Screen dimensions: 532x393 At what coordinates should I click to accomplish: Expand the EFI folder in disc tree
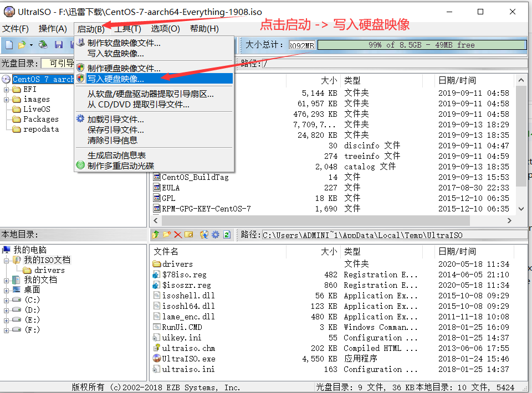(x=6, y=90)
